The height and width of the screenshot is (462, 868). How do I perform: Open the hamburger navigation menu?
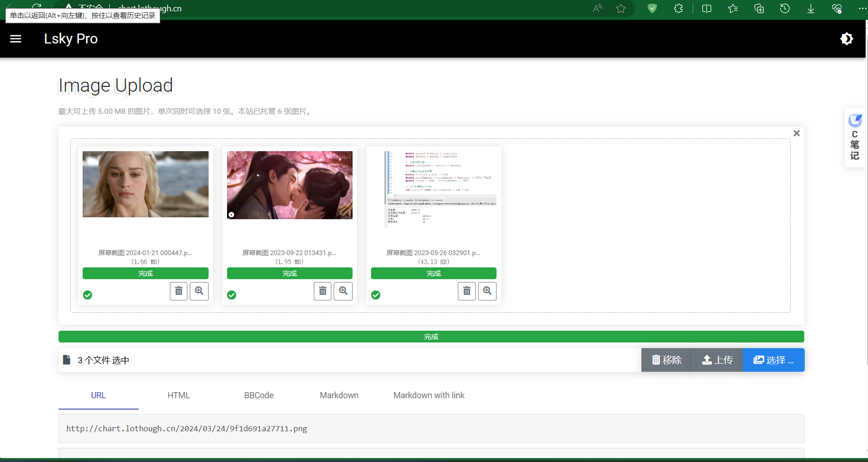(16, 39)
